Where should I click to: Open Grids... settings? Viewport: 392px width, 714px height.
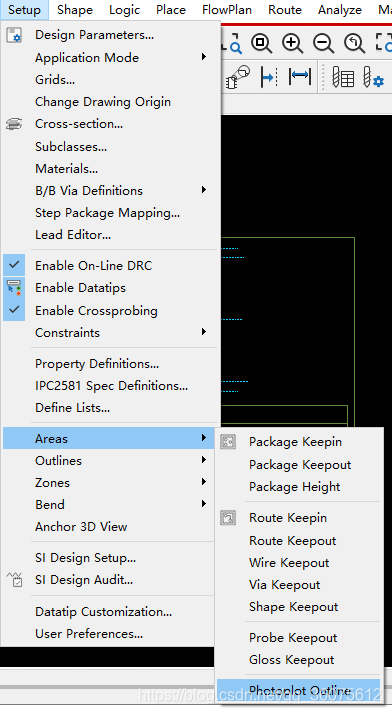110,80
